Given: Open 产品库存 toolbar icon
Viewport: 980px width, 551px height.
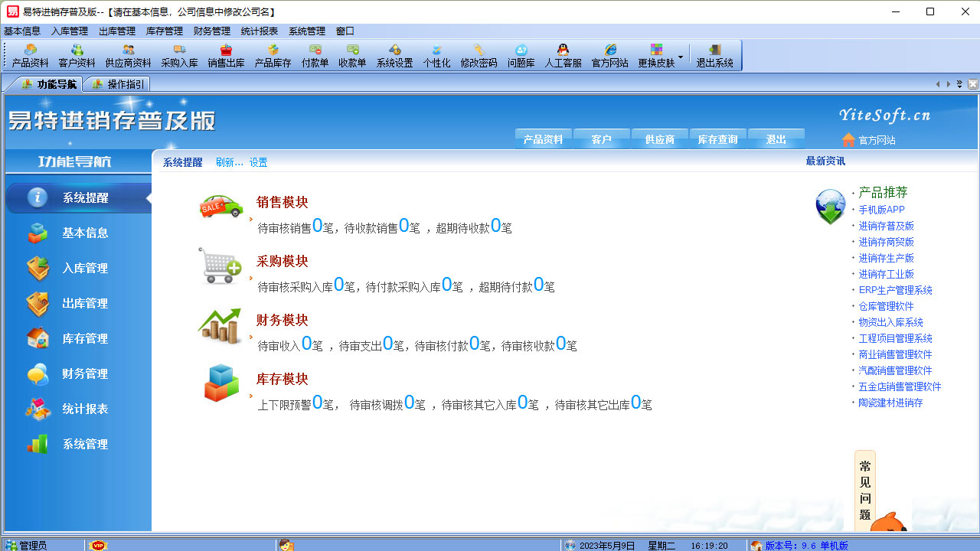Looking at the screenshot, I should point(273,56).
